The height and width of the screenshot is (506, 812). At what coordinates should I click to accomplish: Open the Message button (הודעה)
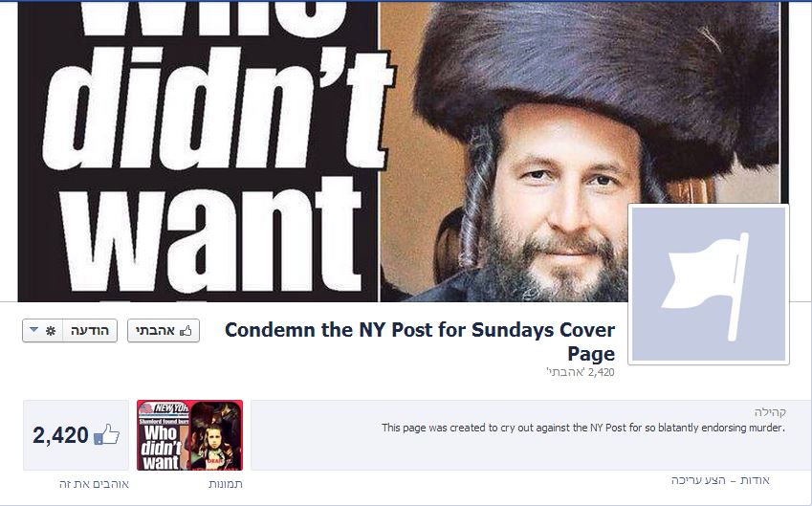pos(90,330)
